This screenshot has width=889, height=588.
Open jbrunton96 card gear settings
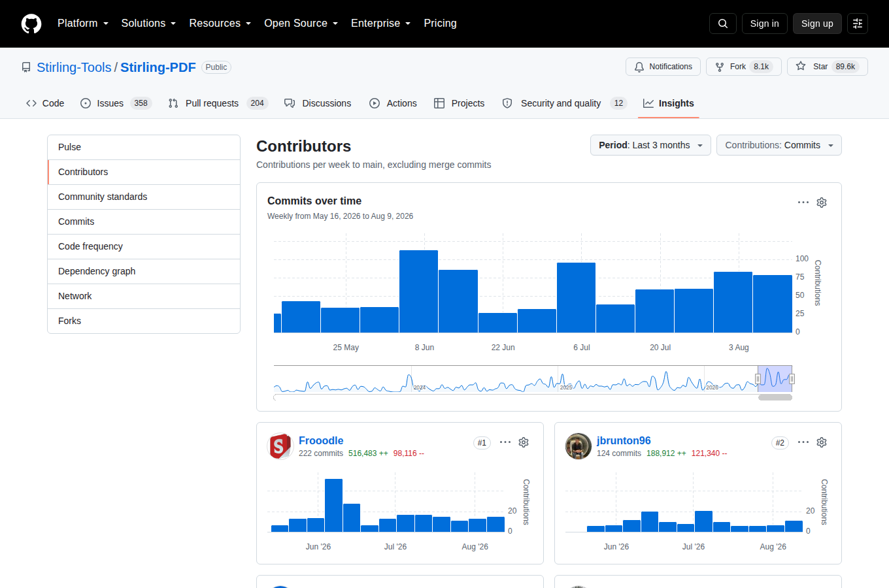[822, 442]
